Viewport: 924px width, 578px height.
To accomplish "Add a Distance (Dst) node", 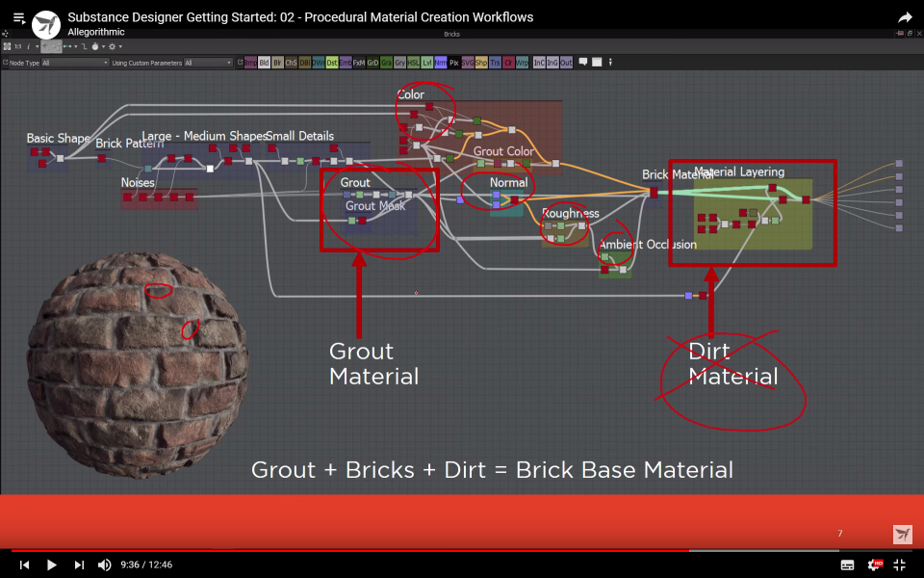I will 332,63.
